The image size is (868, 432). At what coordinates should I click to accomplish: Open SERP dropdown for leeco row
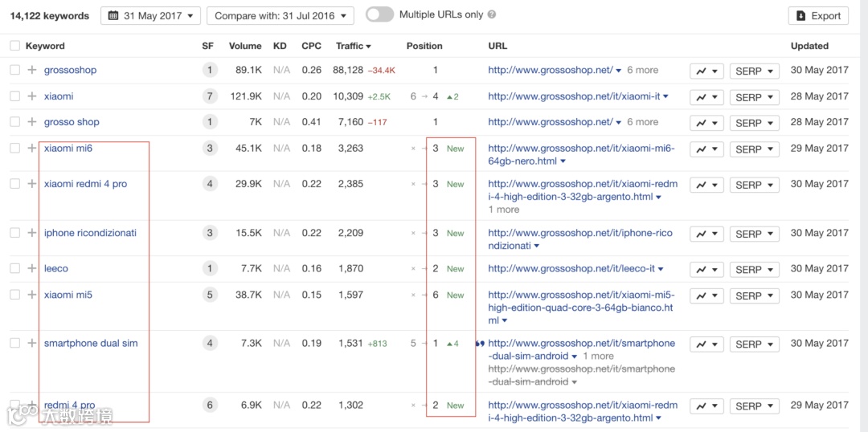(x=755, y=269)
